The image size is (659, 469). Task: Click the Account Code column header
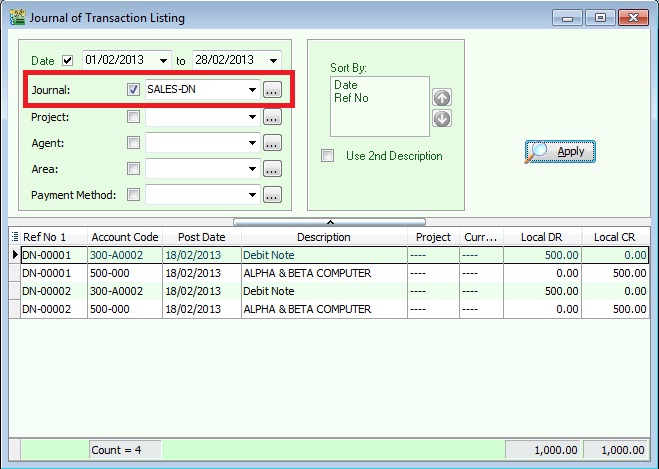click(x=124, y=237)
